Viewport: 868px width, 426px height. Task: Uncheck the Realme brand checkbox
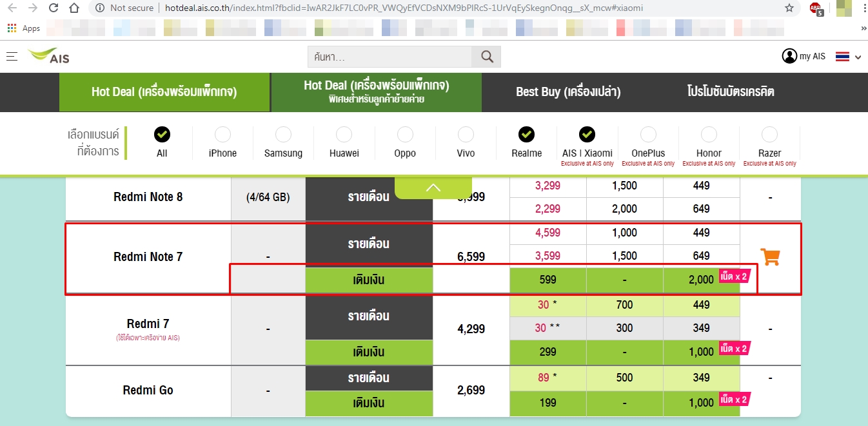(x=526, y=134)
